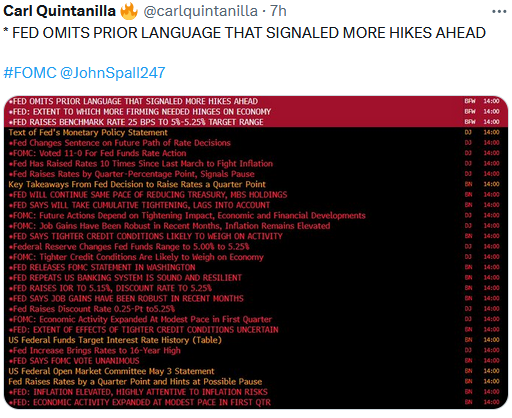The width and height of the screenshot is (512, 418).
Task: Open the #FOMC hashtag link
Action: (x=30, y=73)
